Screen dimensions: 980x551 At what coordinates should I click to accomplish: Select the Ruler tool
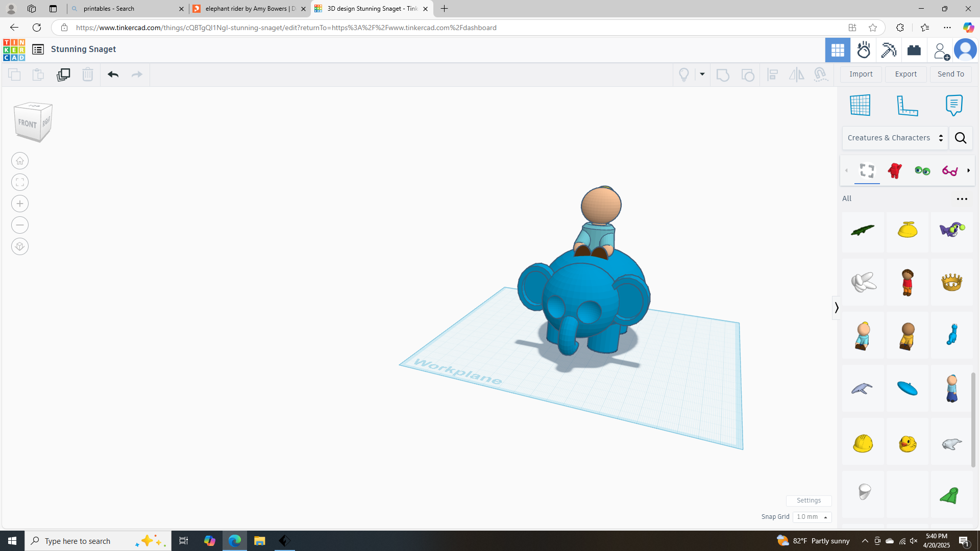[x=908, y=105]
